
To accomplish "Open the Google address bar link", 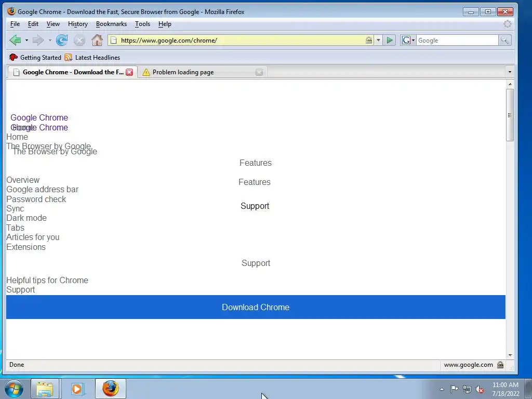I will pyautogui.click(x=43, y=189).
